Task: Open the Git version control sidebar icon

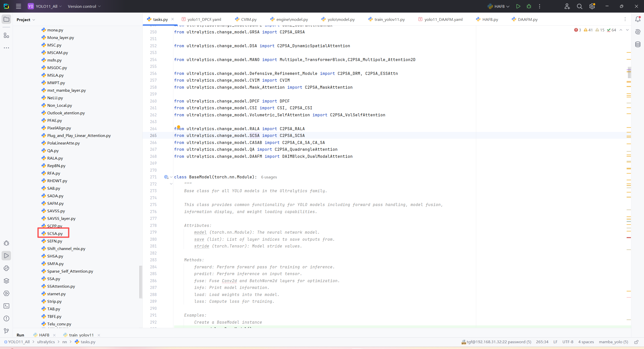Action: 6,331
